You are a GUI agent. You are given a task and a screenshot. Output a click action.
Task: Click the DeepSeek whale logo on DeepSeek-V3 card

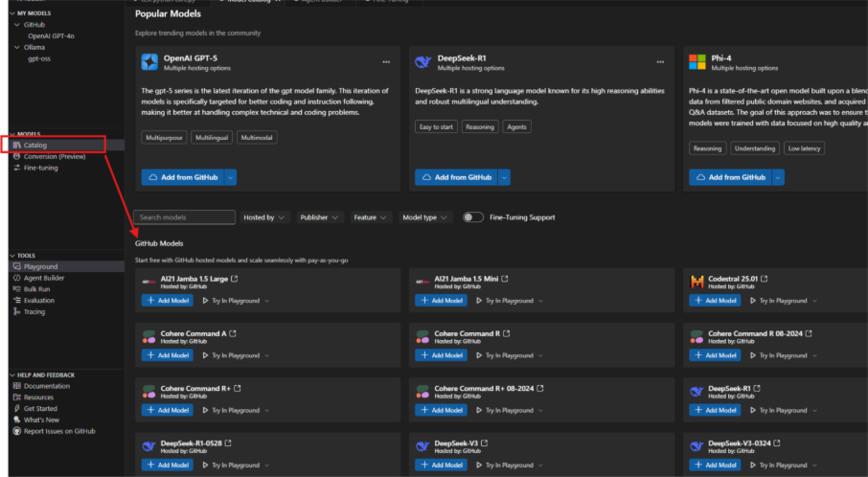pos(423,446)
